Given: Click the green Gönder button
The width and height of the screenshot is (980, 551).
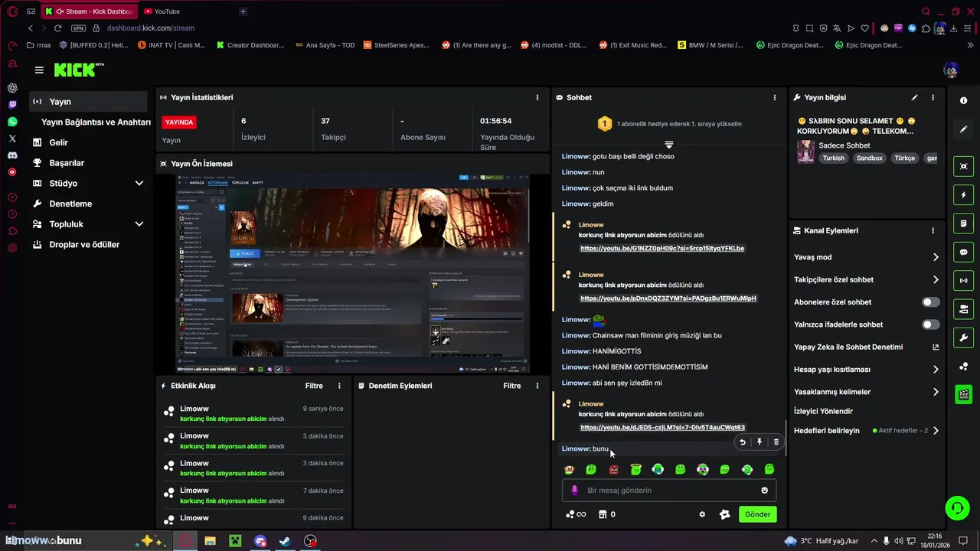Looking at the screenshot, I should click(x=757, y=514).
